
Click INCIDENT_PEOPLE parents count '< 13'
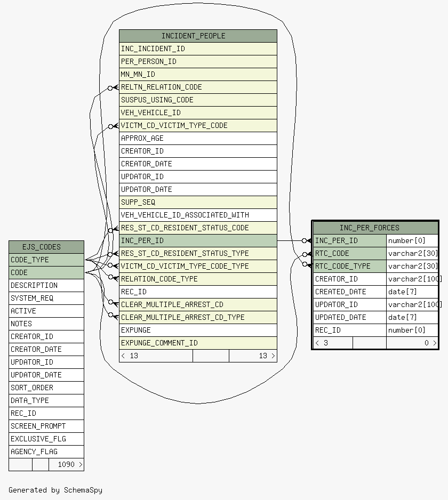point(156,356)
